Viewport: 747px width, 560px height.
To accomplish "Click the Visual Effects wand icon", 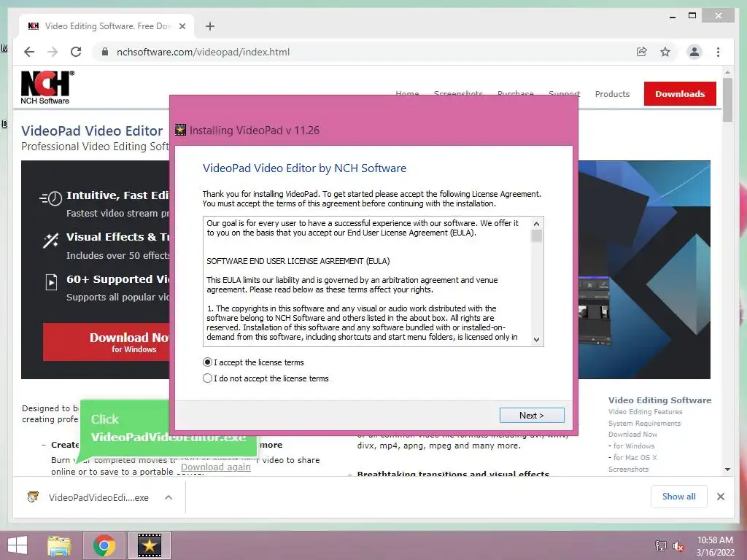I will click(x=51, y=240).
